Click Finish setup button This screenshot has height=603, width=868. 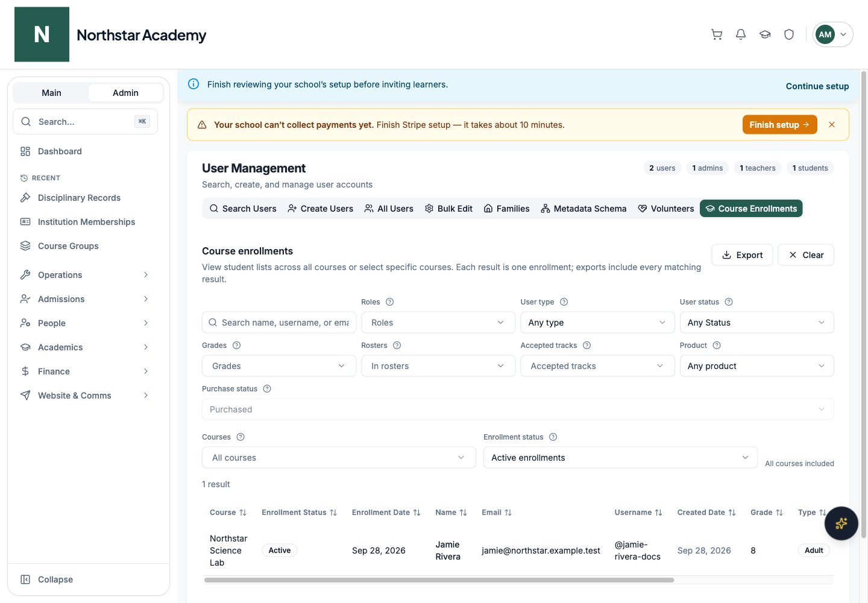tap(779, 125)
